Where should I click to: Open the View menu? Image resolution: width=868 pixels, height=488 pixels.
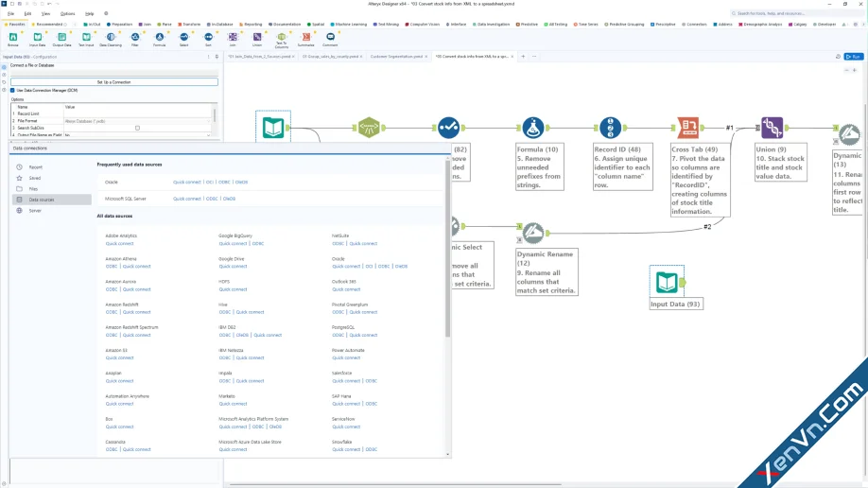coord(45,13)
